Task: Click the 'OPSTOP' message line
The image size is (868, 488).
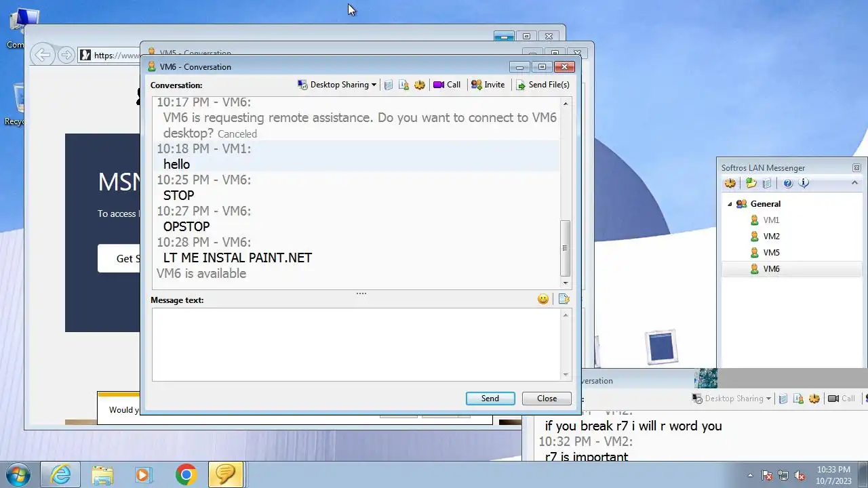Action: tap(186, 226)
